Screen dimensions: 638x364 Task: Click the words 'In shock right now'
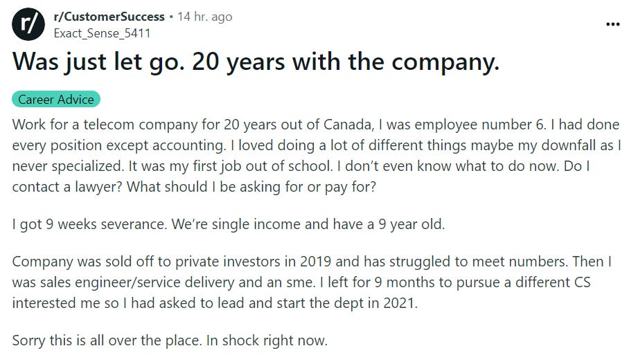click(267, 340)
